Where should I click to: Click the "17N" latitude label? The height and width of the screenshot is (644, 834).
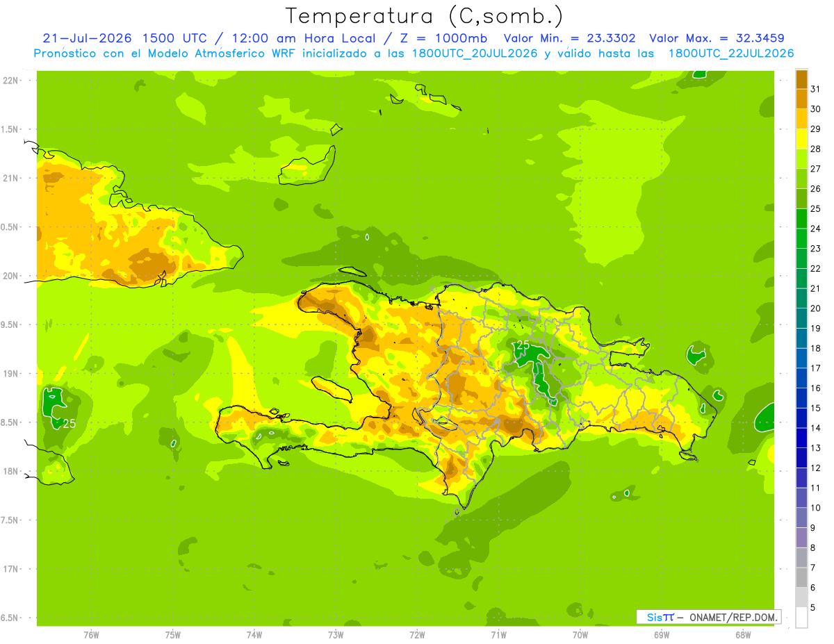[x=10, y=569]
